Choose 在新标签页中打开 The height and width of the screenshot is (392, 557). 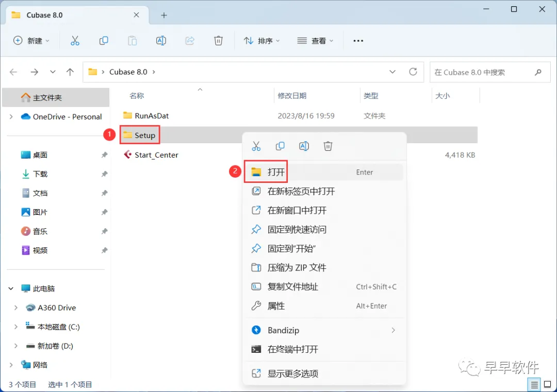[x=324, y=191]
